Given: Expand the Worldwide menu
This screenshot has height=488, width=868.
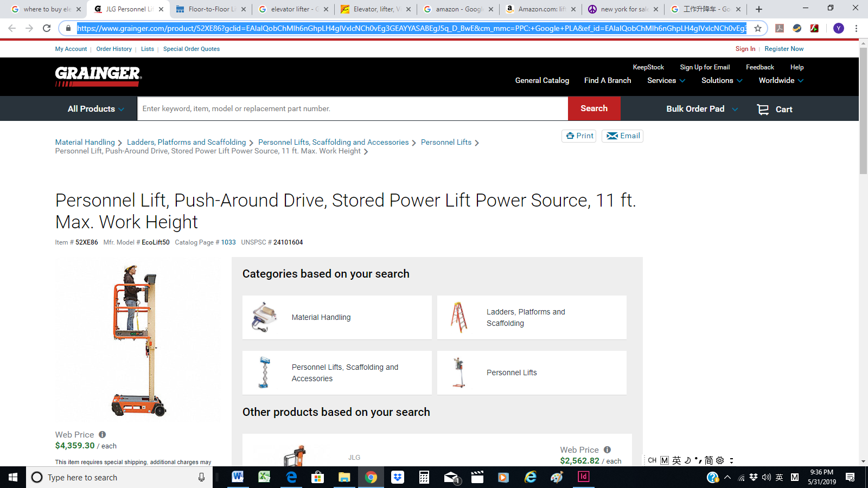Looking at the screenshot, I should (x=781, y=80).
